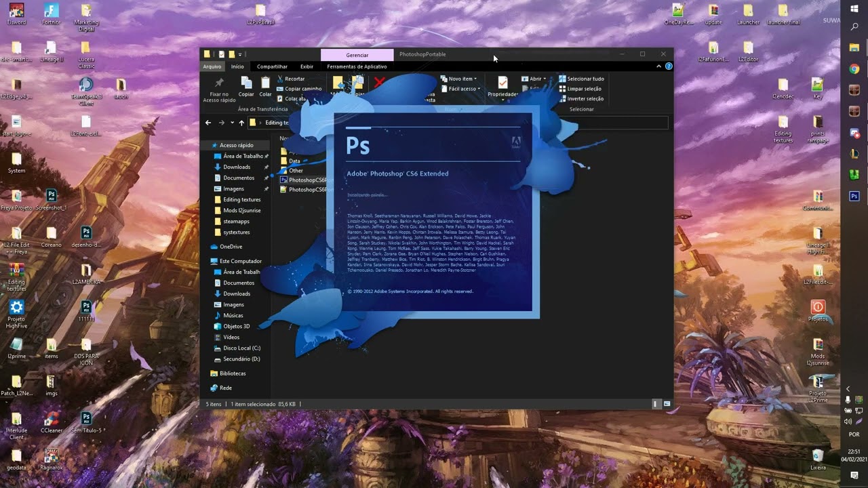The height and width of the screenshot is (488, 868).
Task: Collapse the Explorer ribbon with the chevron
Action: [x=658, y=66]
